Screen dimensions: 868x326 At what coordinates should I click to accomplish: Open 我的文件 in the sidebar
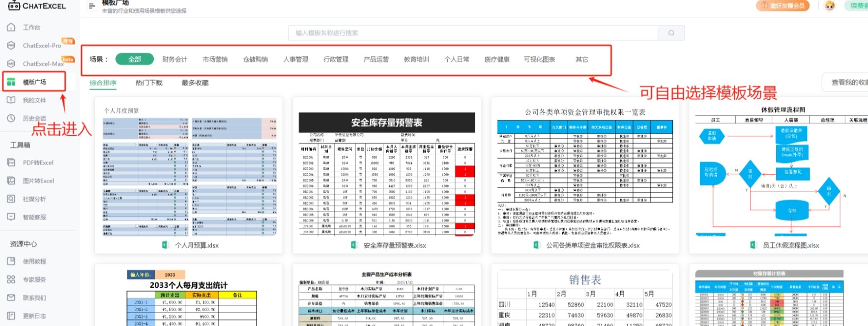point(34,100)
